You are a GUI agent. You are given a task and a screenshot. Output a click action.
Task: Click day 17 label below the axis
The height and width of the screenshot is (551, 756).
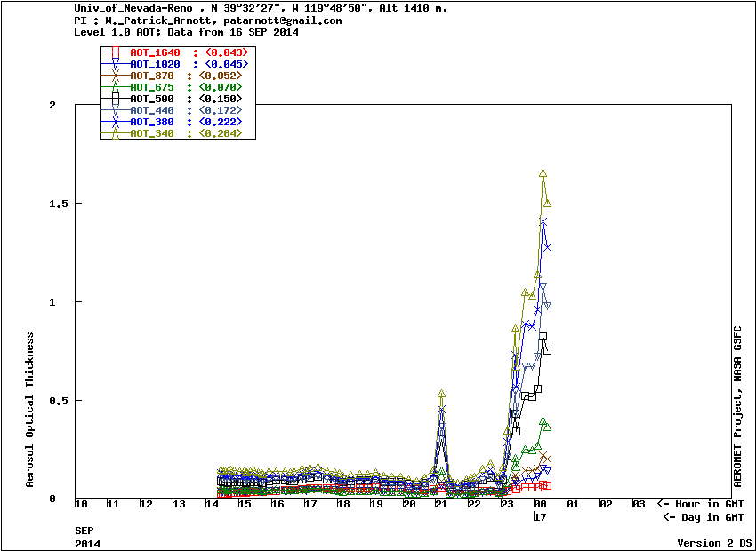click(539, 517)
